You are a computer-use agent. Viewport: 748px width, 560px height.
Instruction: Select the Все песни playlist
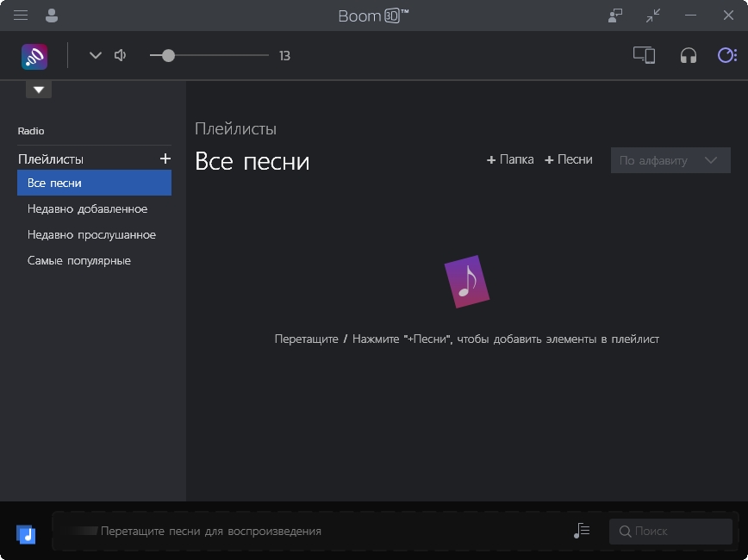click(95, 183)
